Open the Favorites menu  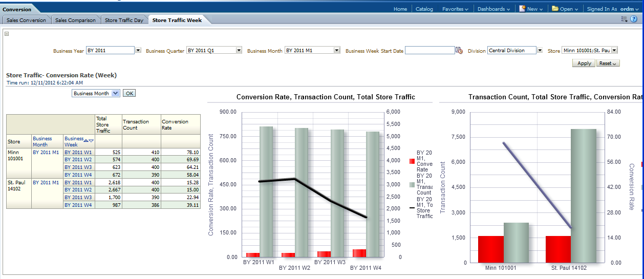point(455,9)
